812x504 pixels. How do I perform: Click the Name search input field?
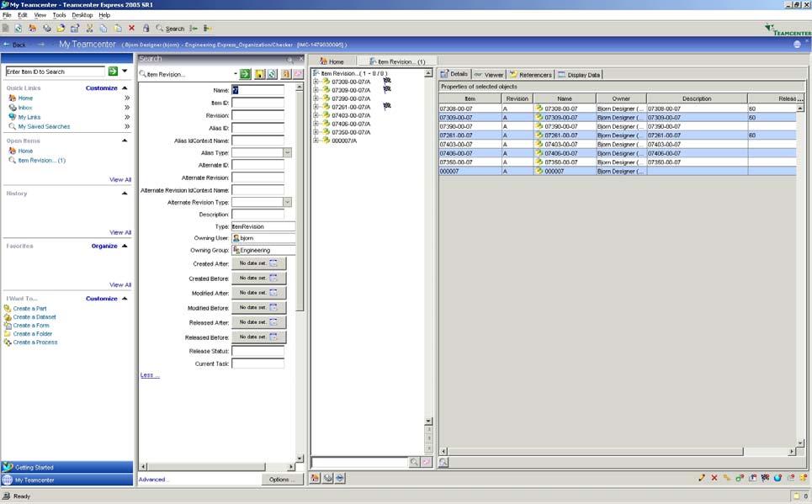click(x=257, y=90)
